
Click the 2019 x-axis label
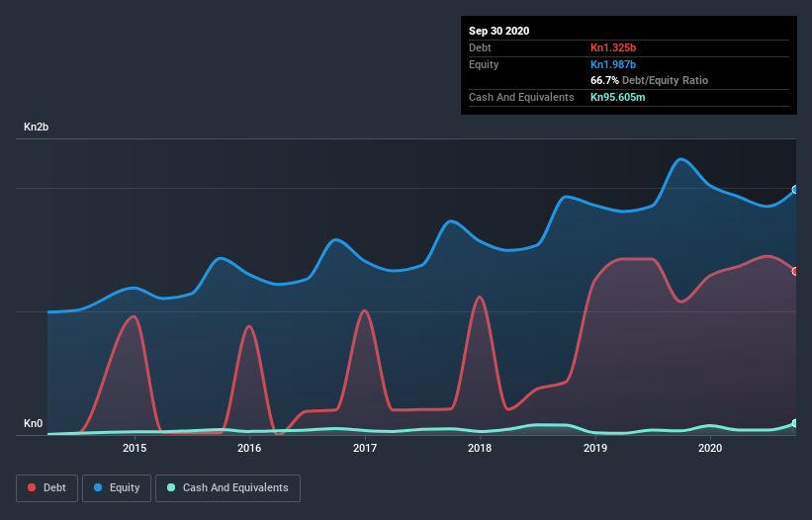(x=595, y=448)
